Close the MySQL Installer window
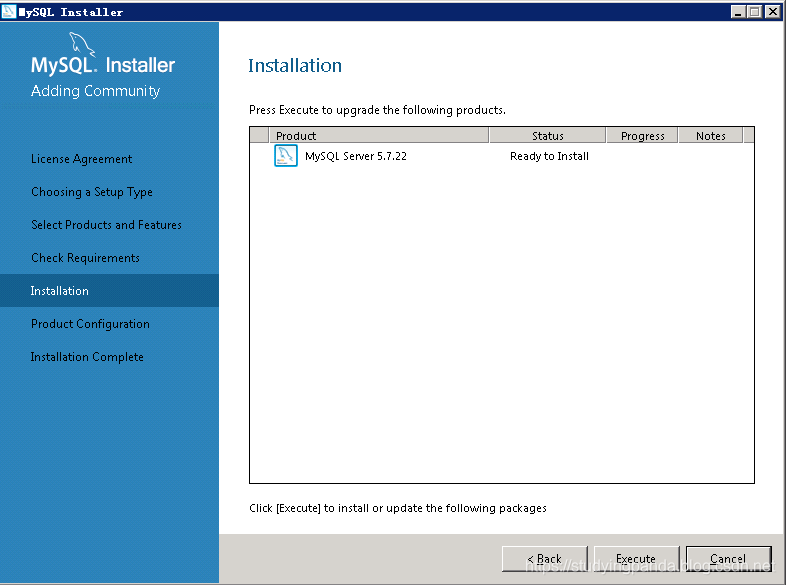786x585 pixels. pos(772,12)
